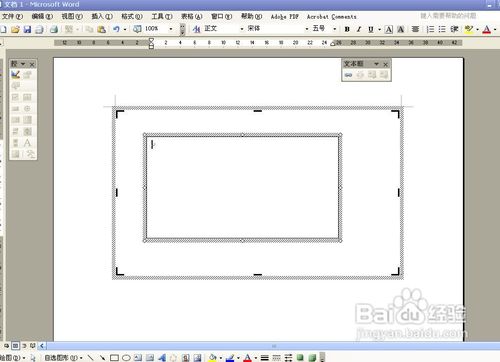Insert Clip Art from drawing toolbar
500x362 pixels.
pos(186,358)
